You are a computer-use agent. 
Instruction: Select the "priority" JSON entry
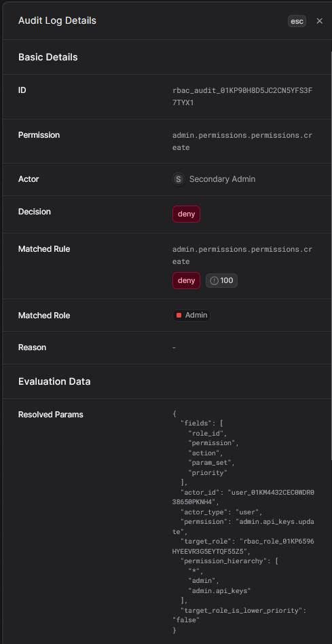(x=208, y=473)
